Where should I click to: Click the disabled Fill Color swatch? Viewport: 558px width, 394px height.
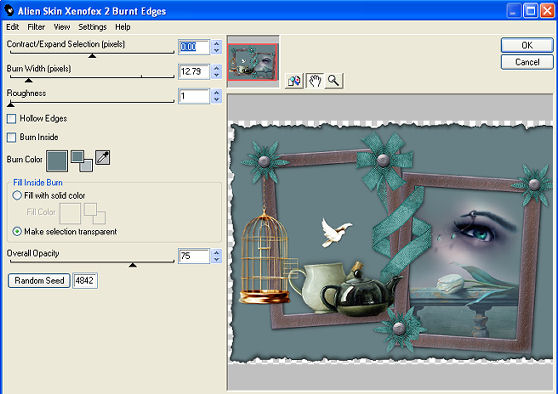[70, 214]
